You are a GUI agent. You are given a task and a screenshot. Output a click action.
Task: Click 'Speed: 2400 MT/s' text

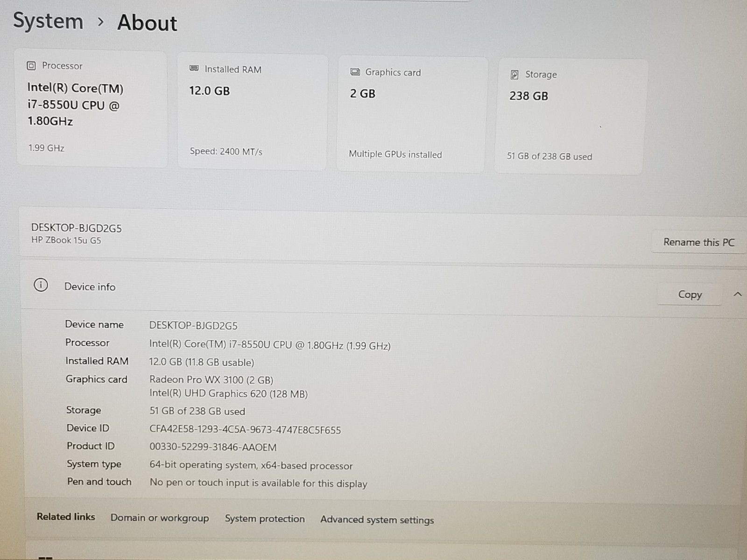click(226, 151)
